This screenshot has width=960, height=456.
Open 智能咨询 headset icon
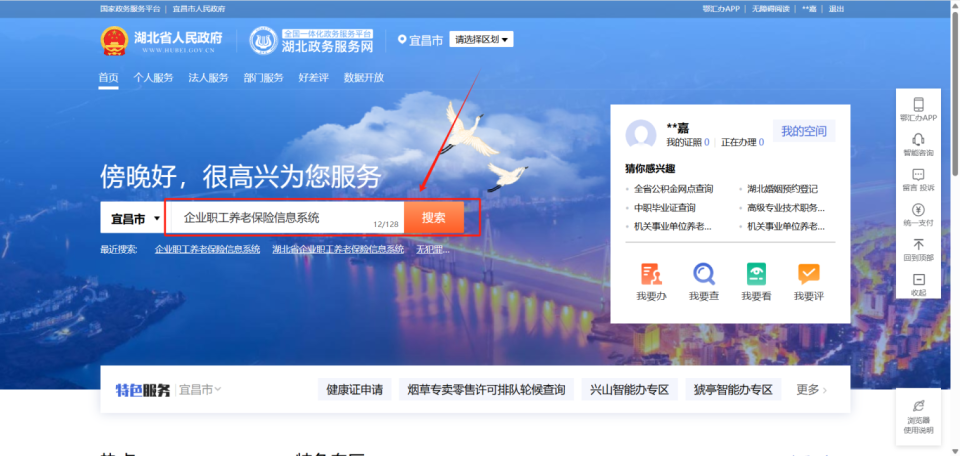[x=918, y=139]
